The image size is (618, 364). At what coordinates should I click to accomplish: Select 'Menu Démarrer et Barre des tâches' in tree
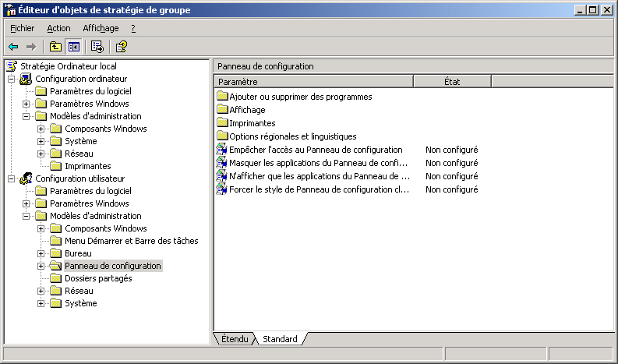(x=131, y=241)
